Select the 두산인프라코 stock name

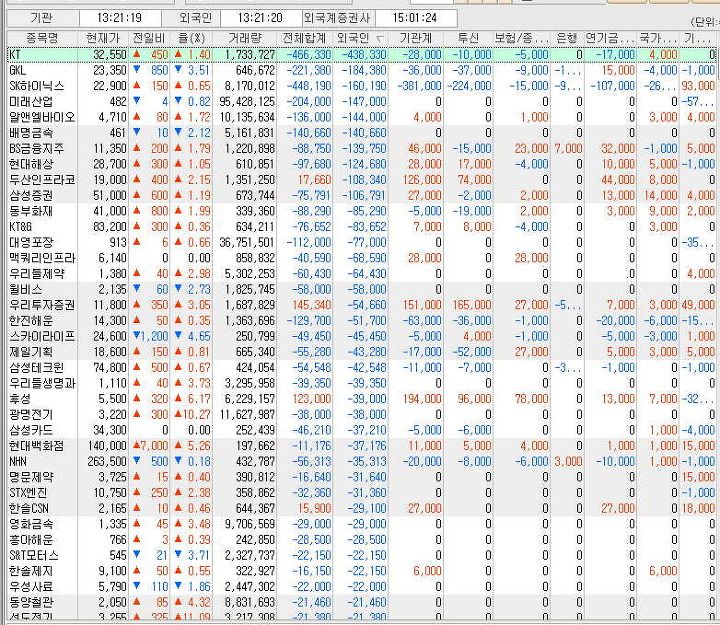coord(42,180)
